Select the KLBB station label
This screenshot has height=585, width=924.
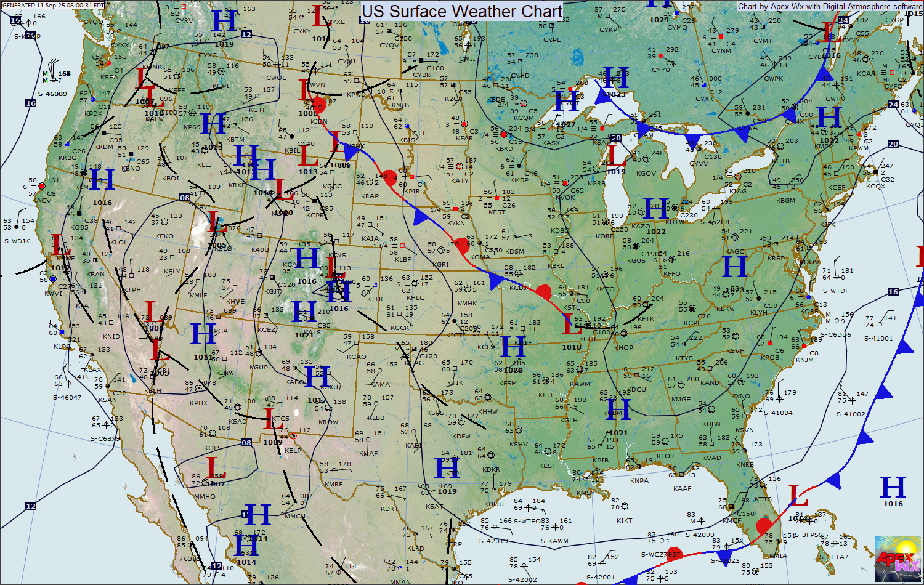click(x=376, y=418)
